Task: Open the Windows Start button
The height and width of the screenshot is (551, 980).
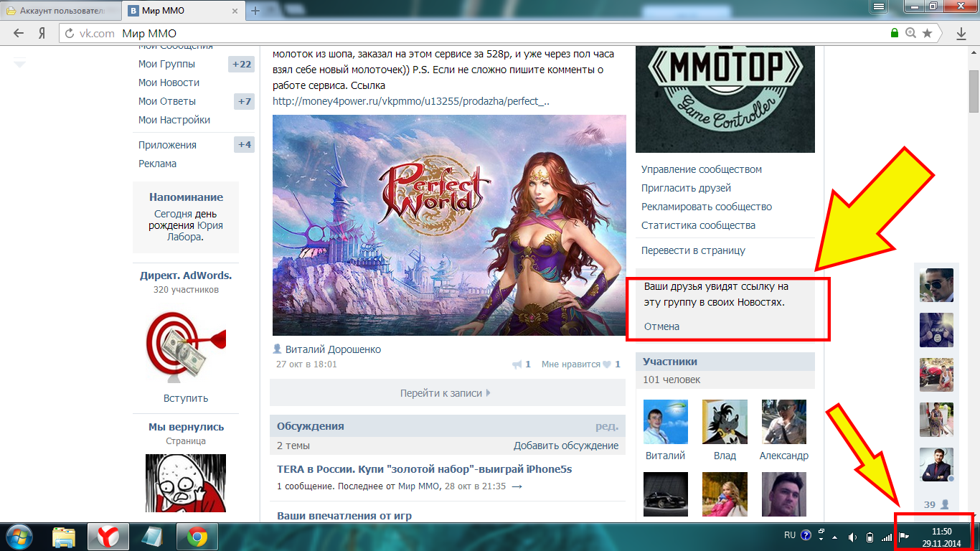Action: (21, 537)
